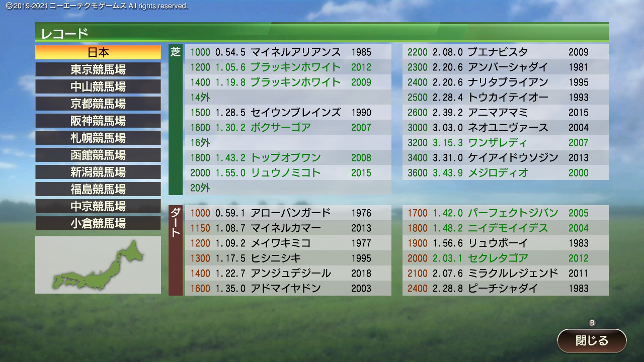Click the B controller button icon
The width and height of the screenshot is (644, 362).
click(x=592, y=323)
